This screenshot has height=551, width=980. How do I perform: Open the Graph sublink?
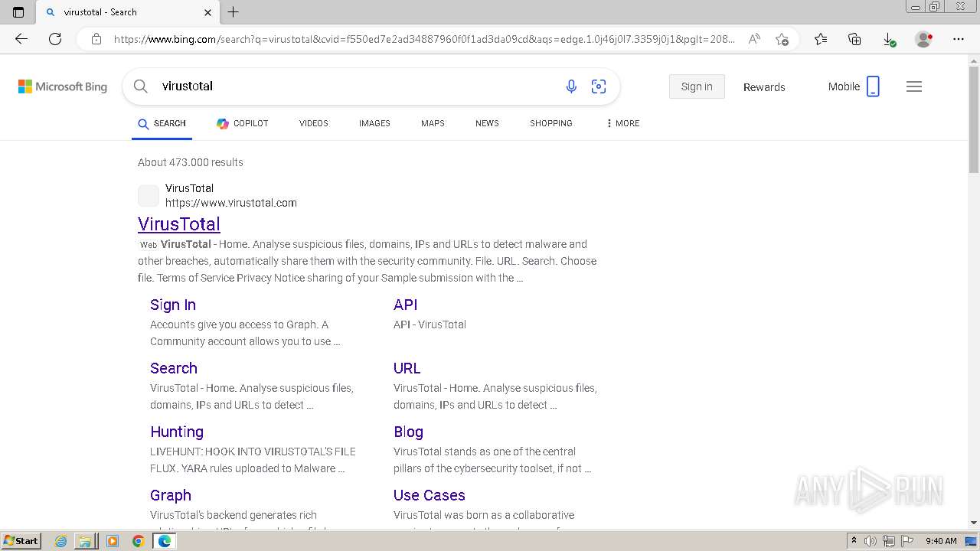tap(171, 495)
